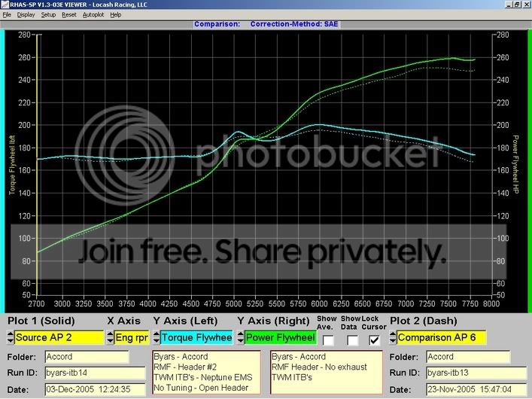Click the stepper arrows beside Source AP 2
Screen dimensions: 532x399
[x=10, y=337]
